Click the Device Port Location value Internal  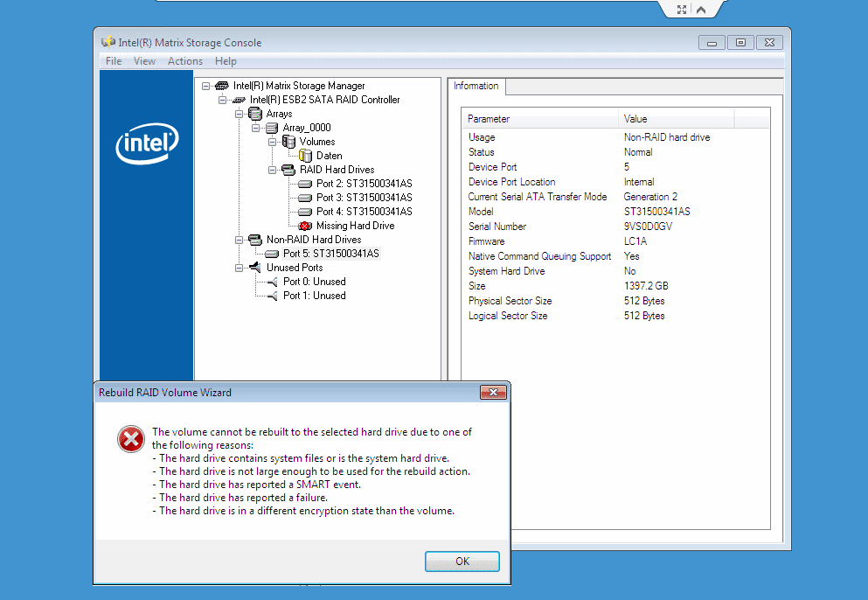tap(639, 182)
